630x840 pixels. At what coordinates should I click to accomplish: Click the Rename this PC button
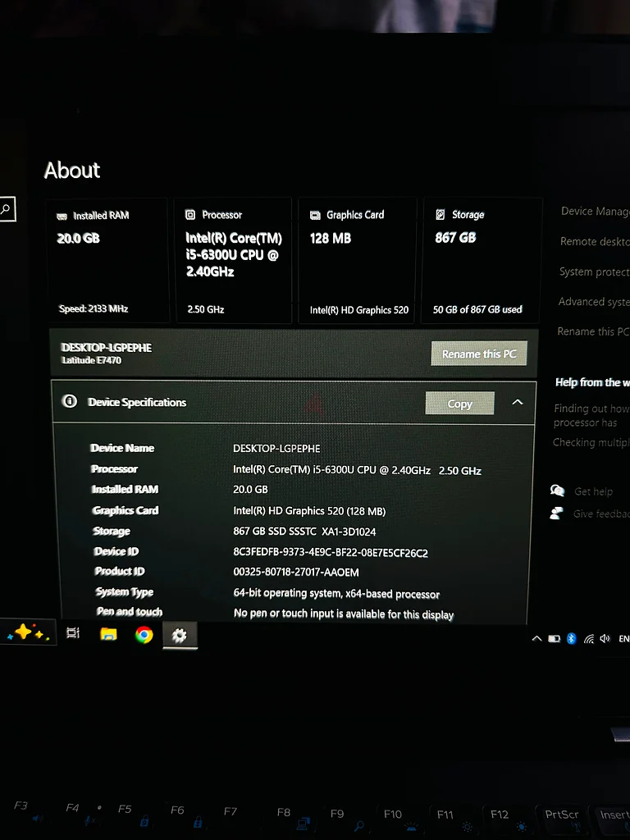tap(479, 354)
